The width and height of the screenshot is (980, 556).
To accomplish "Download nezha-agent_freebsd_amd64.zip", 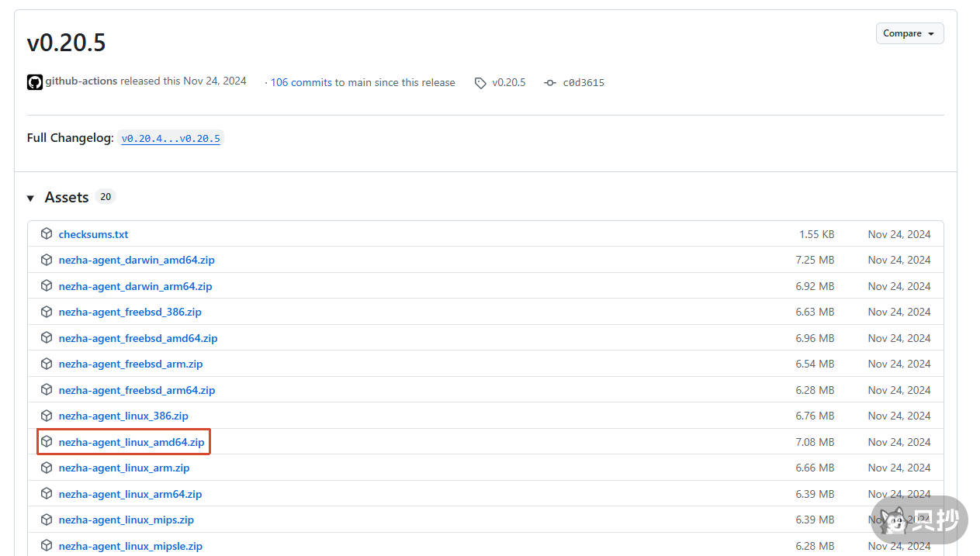I will [x=138, y=338].
